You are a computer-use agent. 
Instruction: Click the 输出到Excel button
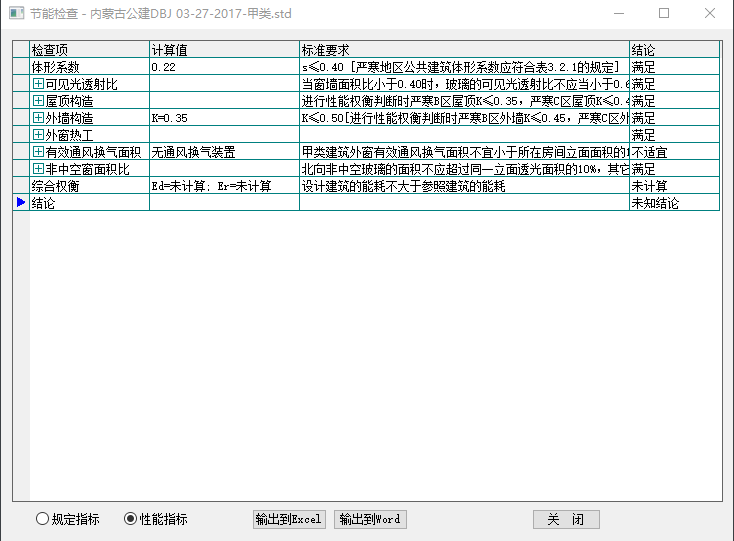pos(289,519)
